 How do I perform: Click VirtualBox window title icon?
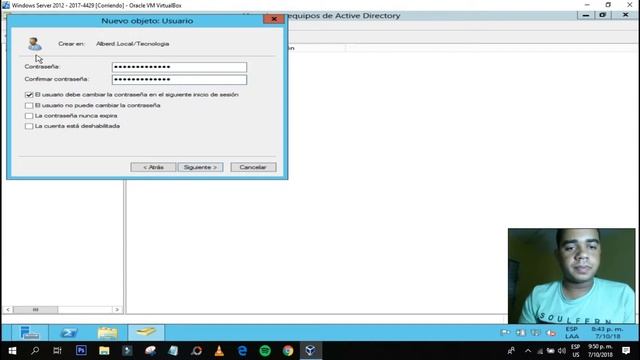click(x=6, y=5)
